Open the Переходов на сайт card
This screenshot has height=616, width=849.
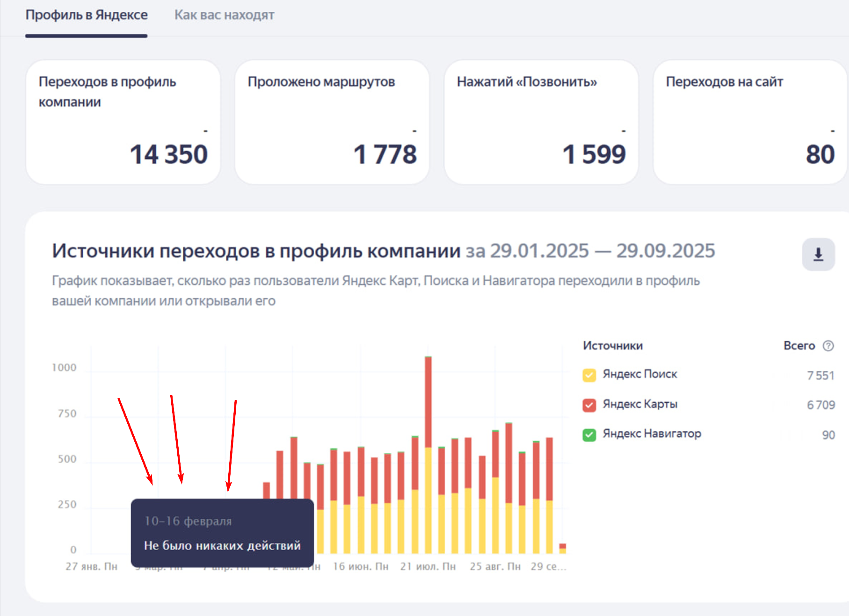click(750, 122)
